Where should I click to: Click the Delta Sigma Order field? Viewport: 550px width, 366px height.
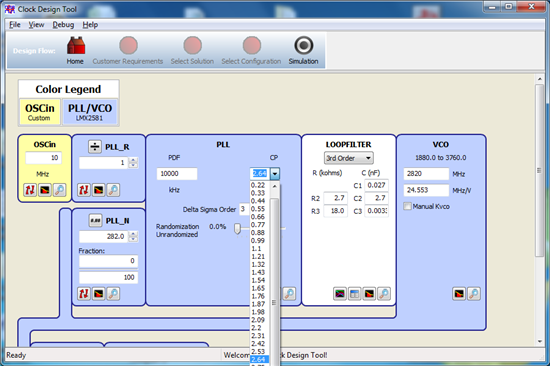point(244,209)
